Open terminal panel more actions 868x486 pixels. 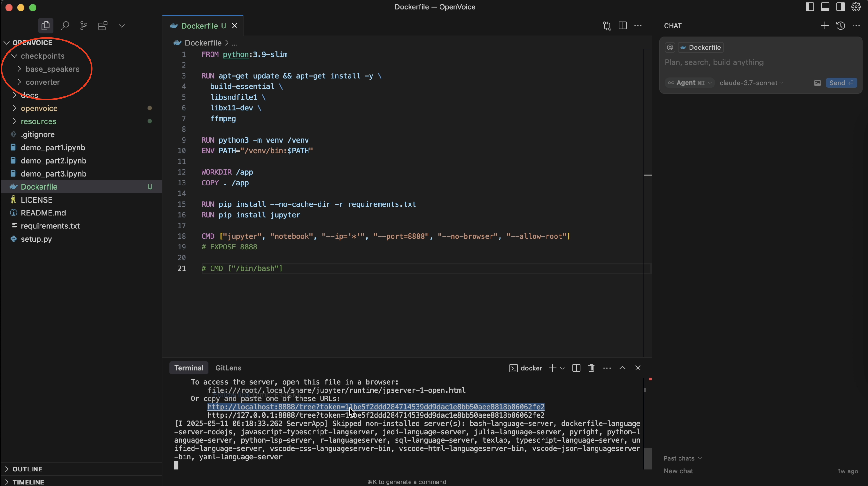(x=607, y=368)
